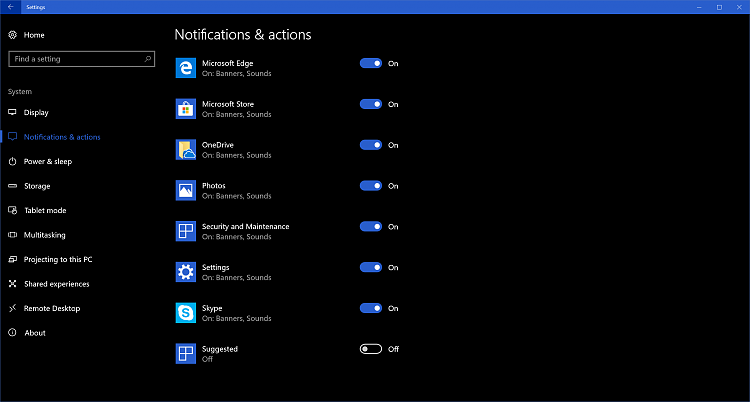
Task: Turn off Microsoft Store notifications toggle
Action: pyautogui.click(x=371, y=104)
